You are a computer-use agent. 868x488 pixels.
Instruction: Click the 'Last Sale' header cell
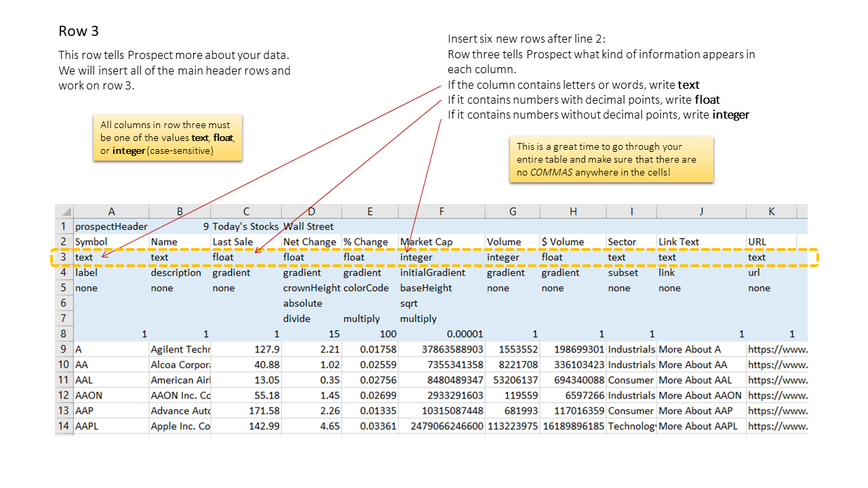click(246, 242)
